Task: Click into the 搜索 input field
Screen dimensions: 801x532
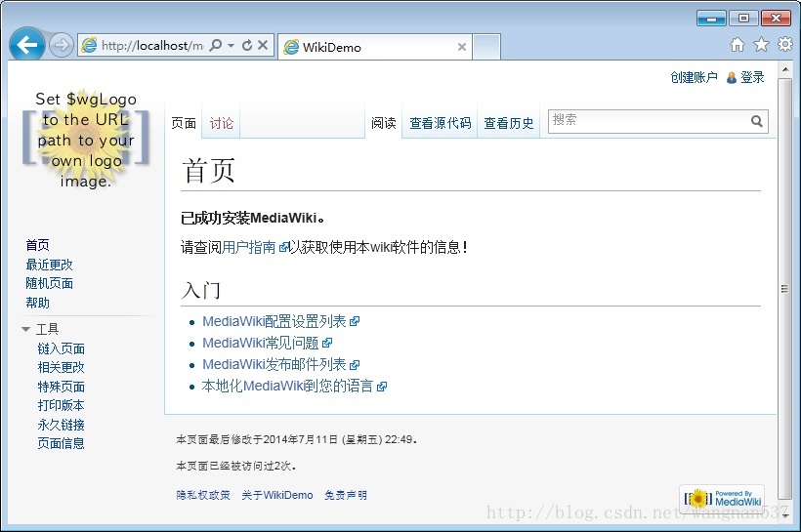Action: (647, 120)
